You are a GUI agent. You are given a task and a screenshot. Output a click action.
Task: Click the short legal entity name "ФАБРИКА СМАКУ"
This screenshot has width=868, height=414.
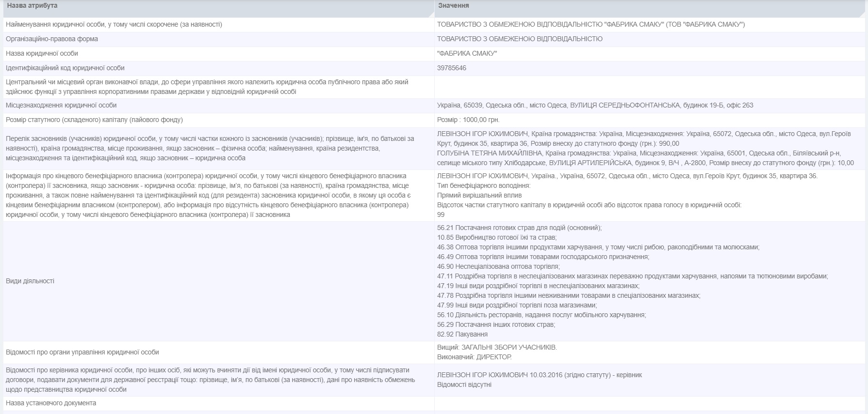[467, 54]
